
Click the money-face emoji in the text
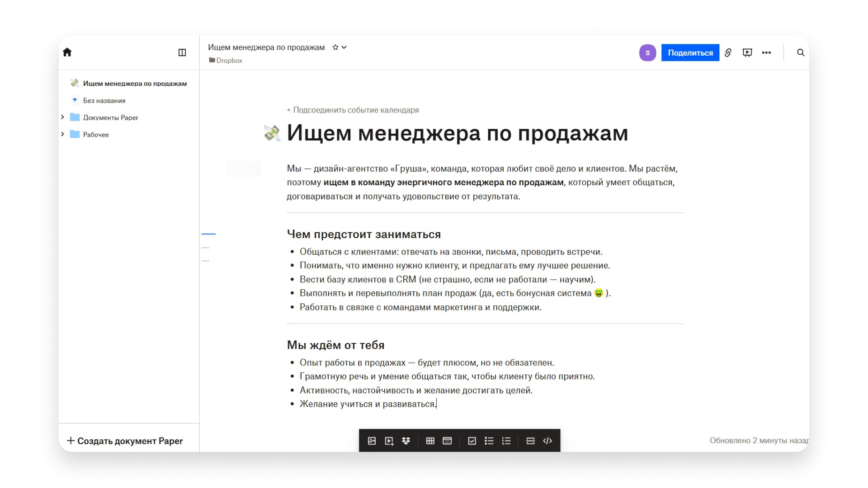click(599, 293)
